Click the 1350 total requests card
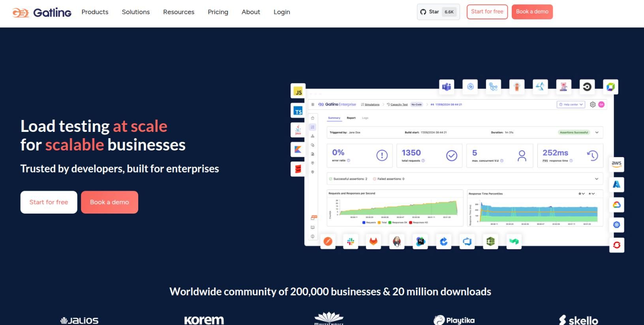This screenshot has height=325, width=644. point(430,156)
